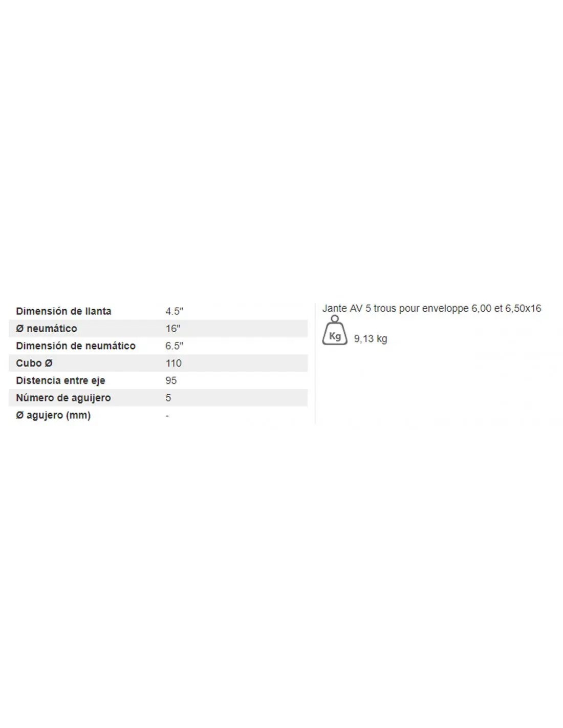The height and width of the screenshot is (728, 563).
Task: Select the Distencia entre eje label
Action: coord(60,381)
